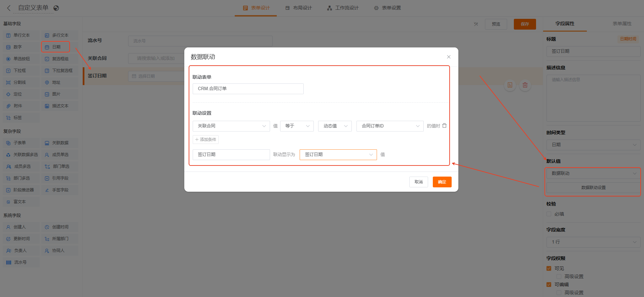Switch to the 布局设计 tab
The image size is (644, 297).
(299, 8)
